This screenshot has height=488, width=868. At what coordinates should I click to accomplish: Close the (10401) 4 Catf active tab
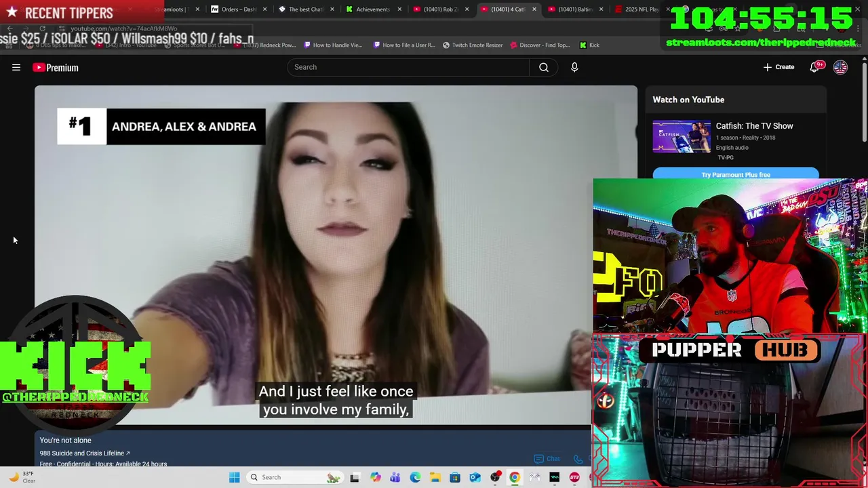click(x=534, y=9)
